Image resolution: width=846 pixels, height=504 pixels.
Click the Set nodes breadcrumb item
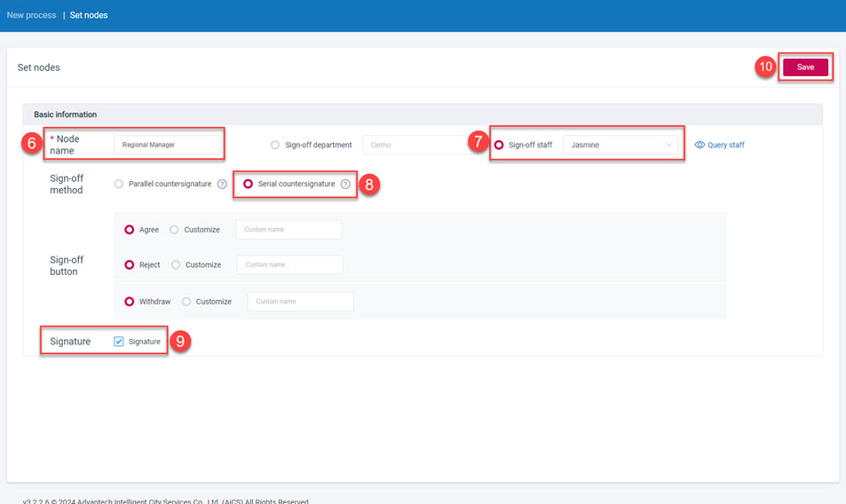(89, 15)
